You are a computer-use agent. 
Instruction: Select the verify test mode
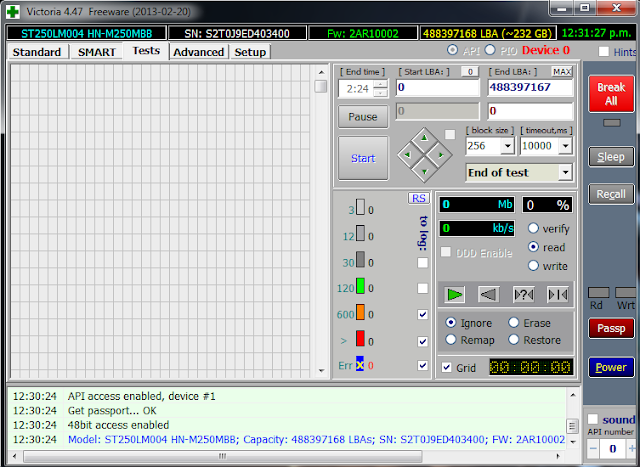tap(533, 228)
